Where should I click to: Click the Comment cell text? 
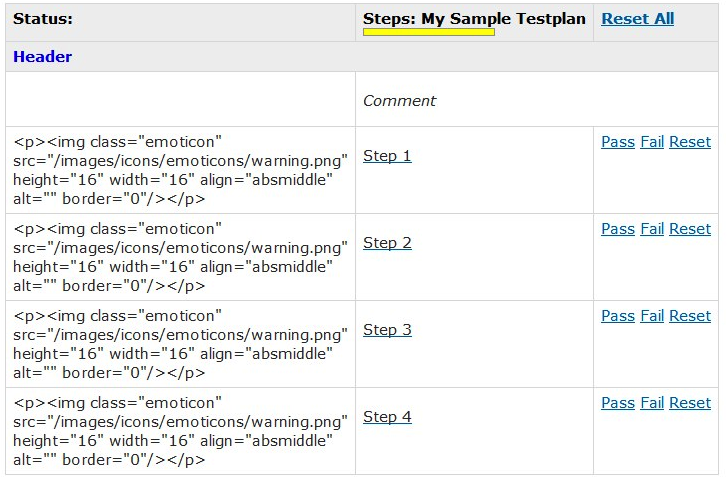[399, 101]
